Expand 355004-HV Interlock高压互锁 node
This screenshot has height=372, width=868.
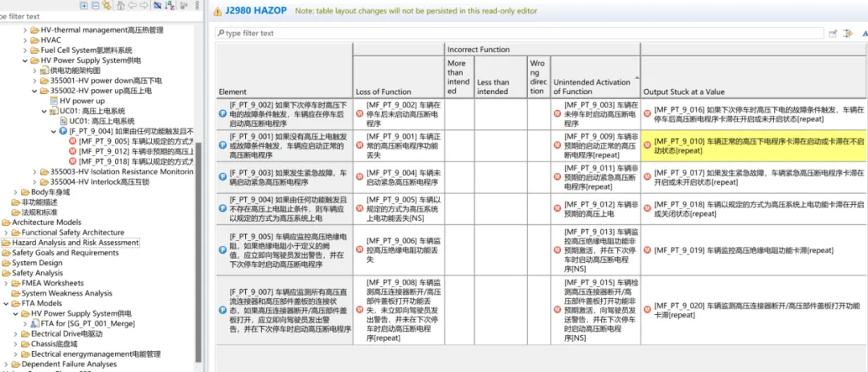pyautogui.click(x=35, y=182)
